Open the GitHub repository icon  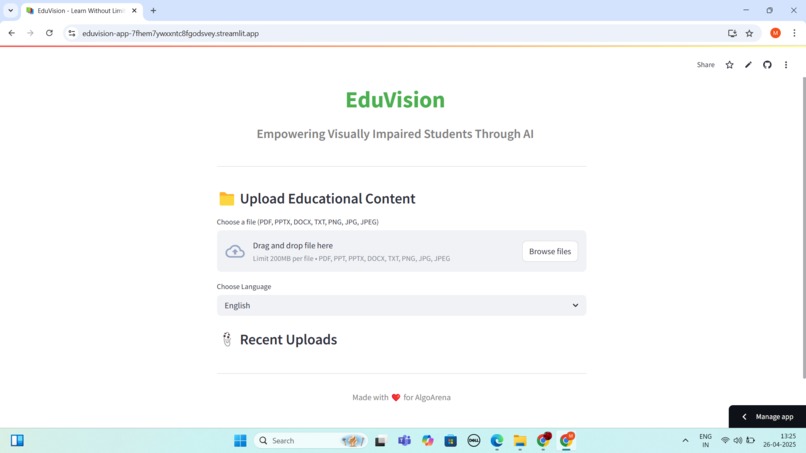[767, 65]
